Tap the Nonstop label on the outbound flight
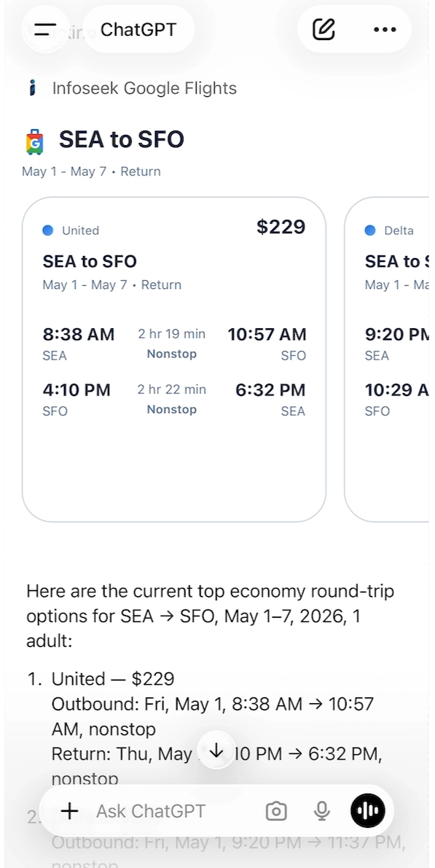The height and width of the screenshot is (868, 435). (x=171, y=354)
